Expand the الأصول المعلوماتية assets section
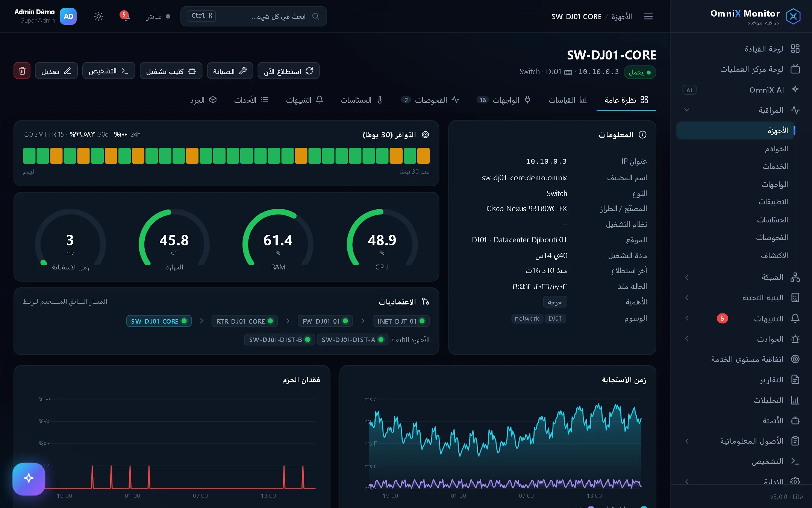This screenshot has width=812, height=508. pyautogui.click(x=687, y=441)
